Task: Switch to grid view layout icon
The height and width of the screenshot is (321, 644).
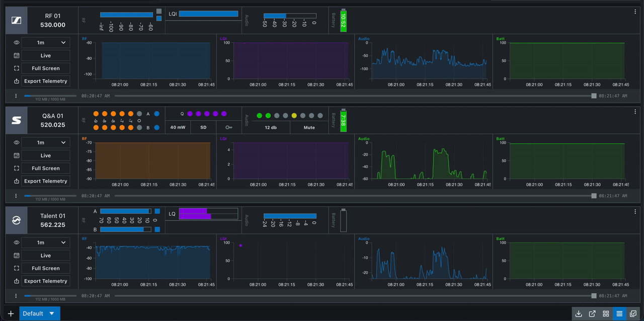Action: click(x=606, y=313)
